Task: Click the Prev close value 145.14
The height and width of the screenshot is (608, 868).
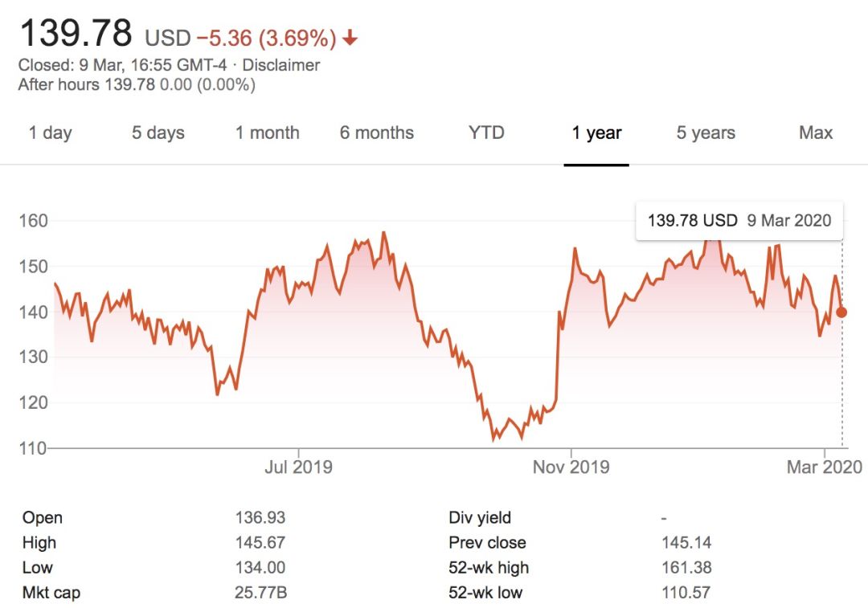Action: [x=686, y=543]
